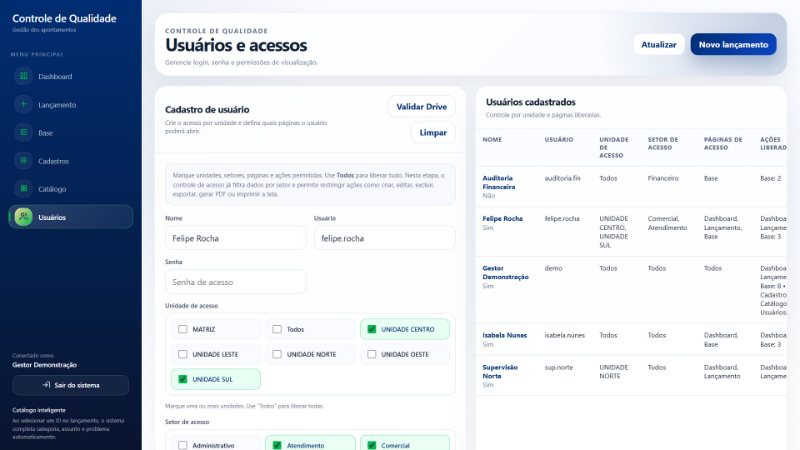Uncheck the UNIDADE SUL checkbox
This screenshot has width=800, height=450.
(x=183, y=379)
